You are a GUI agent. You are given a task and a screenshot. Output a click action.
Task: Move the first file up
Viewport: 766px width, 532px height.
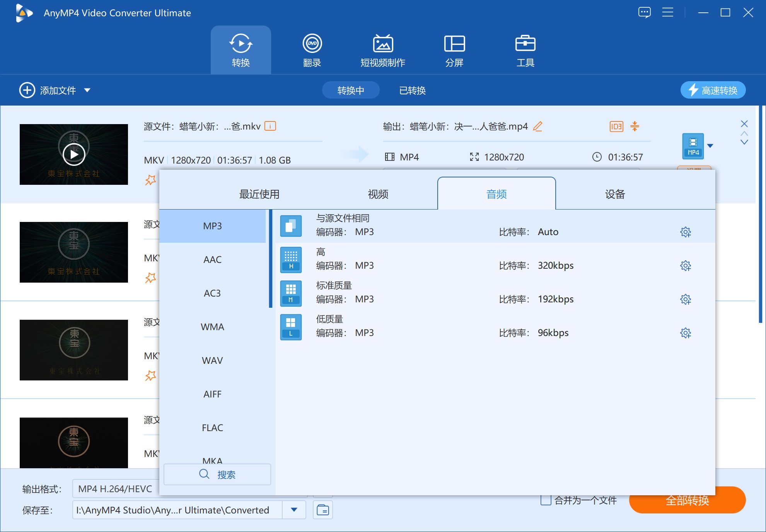click(x=744, y=133)
